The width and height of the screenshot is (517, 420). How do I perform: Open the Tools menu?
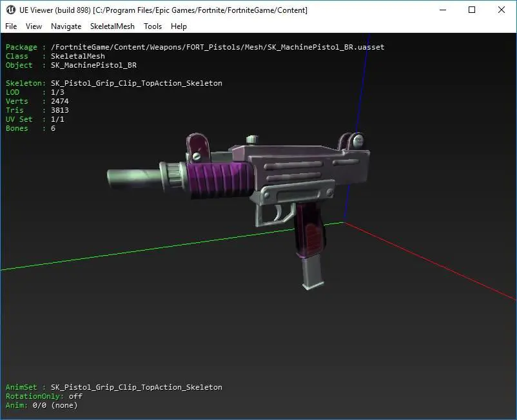pos(153,26)
